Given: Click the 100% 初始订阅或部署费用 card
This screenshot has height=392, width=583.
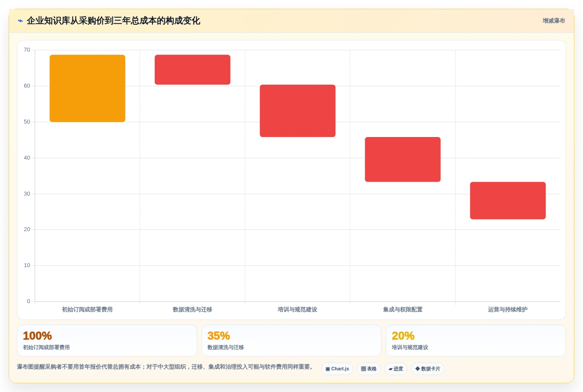Looking at the screenshot, I should pyautogui.click(x=107, y=340).
